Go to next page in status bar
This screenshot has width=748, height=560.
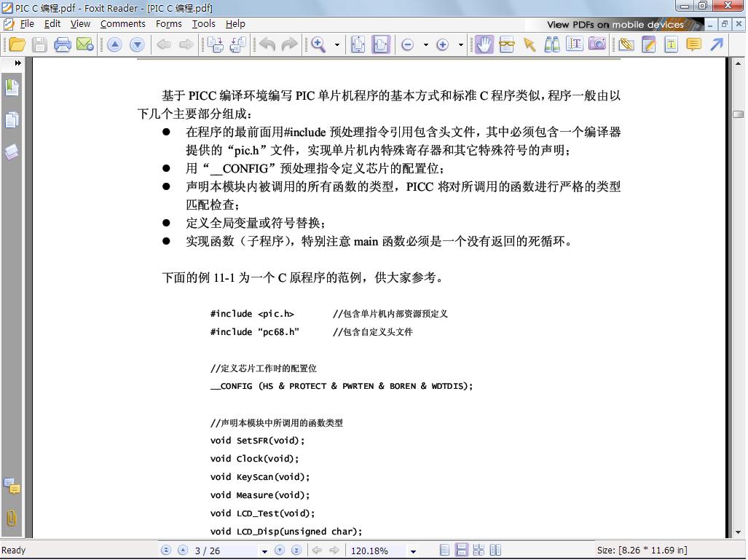click(x=280, y=550)
